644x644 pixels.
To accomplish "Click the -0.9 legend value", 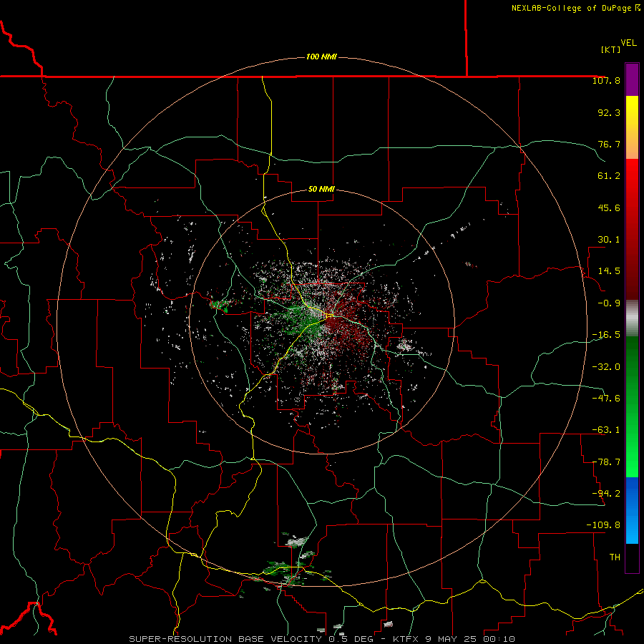I will [609, 303].
